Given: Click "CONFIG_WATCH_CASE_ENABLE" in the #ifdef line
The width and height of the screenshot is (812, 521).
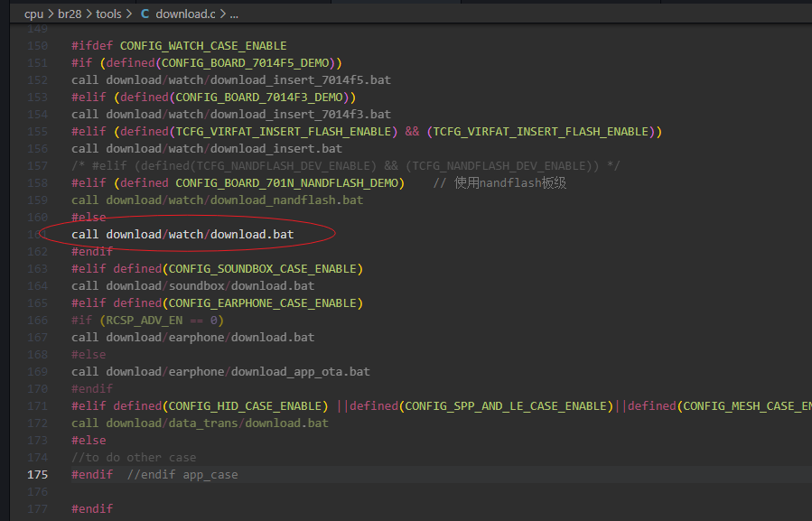Looking at the screenshot, I should pos(203,45).
